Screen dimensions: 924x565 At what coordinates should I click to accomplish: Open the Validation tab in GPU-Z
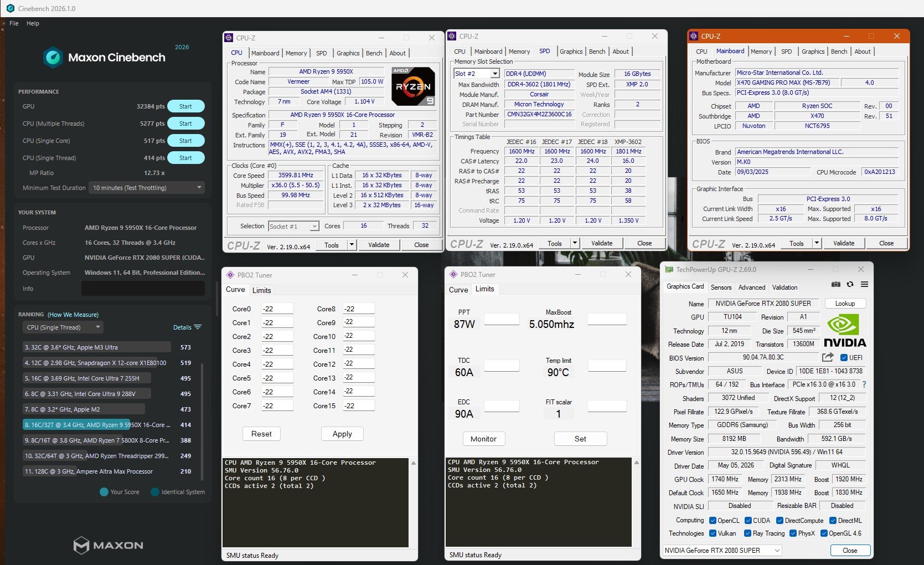(785, 287)
